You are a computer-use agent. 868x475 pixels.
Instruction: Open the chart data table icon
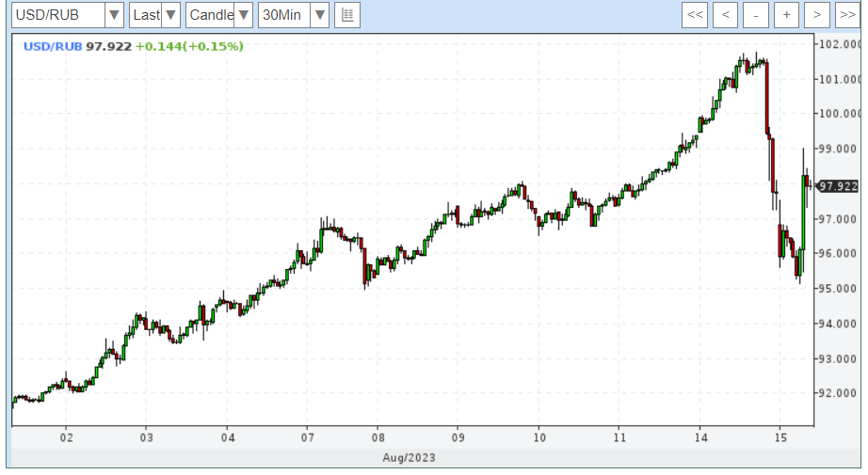[x=347, y=15]
